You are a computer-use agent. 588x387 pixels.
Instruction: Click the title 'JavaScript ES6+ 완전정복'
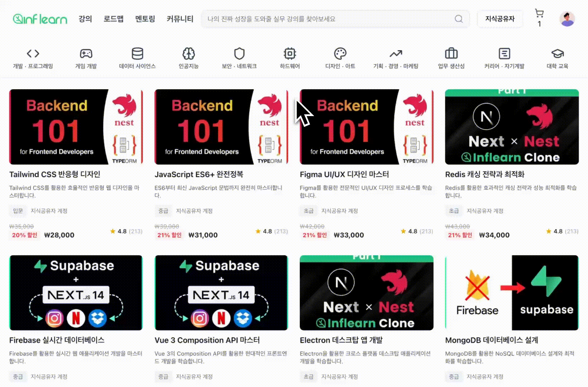[x=199, y=175]
